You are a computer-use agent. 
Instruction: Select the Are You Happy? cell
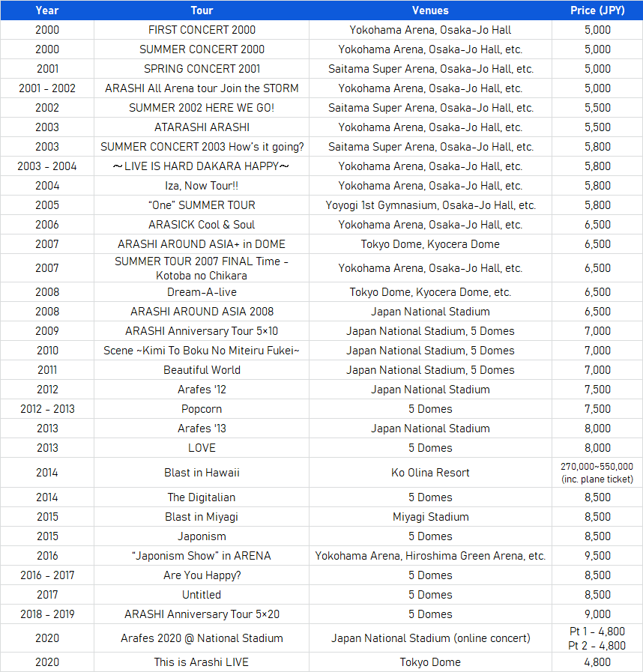click(202, 575)
